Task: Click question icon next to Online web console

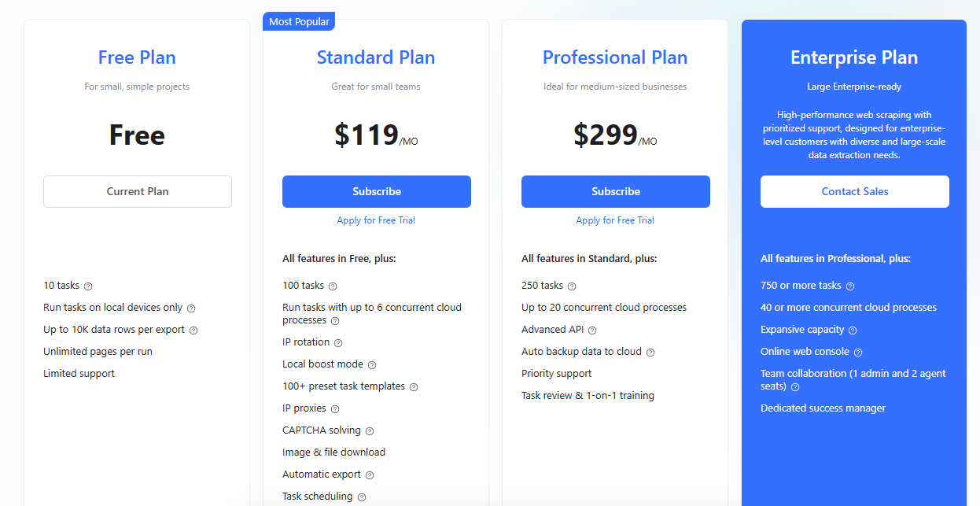Action: [858, 353]
